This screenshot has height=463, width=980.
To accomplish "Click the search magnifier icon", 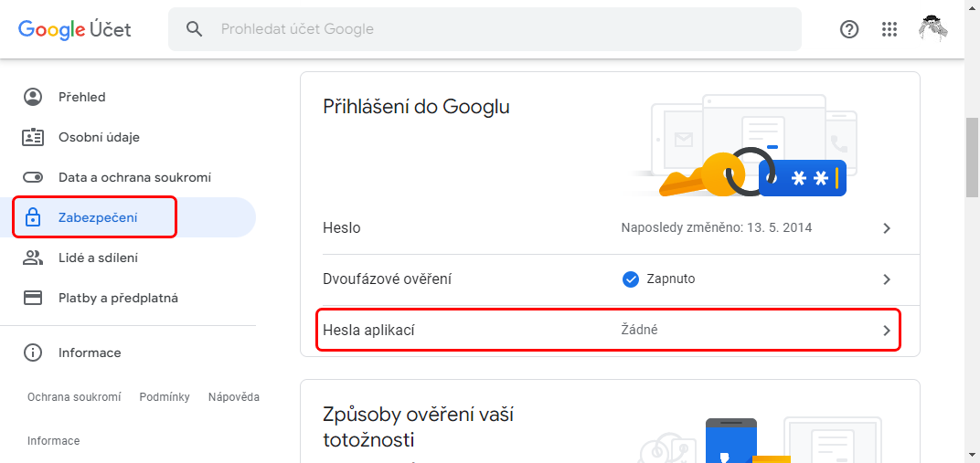I will point(195,28).
